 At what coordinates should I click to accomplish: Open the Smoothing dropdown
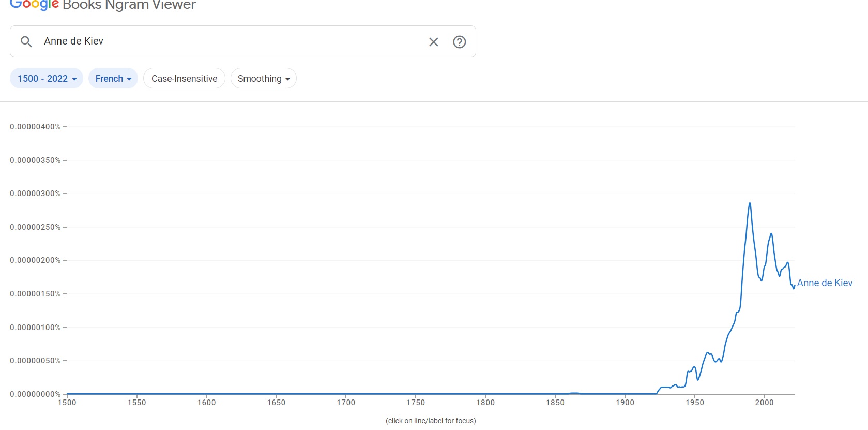(263, 79)
